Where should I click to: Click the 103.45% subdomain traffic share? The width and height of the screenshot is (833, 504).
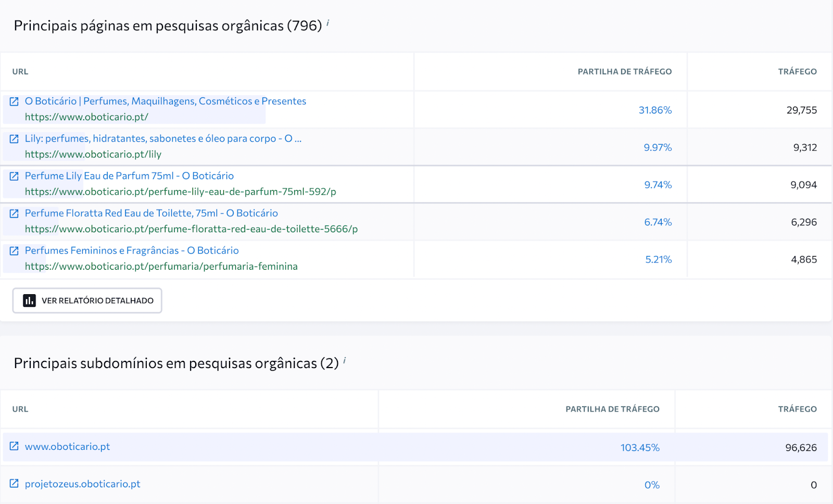(640, 447)
